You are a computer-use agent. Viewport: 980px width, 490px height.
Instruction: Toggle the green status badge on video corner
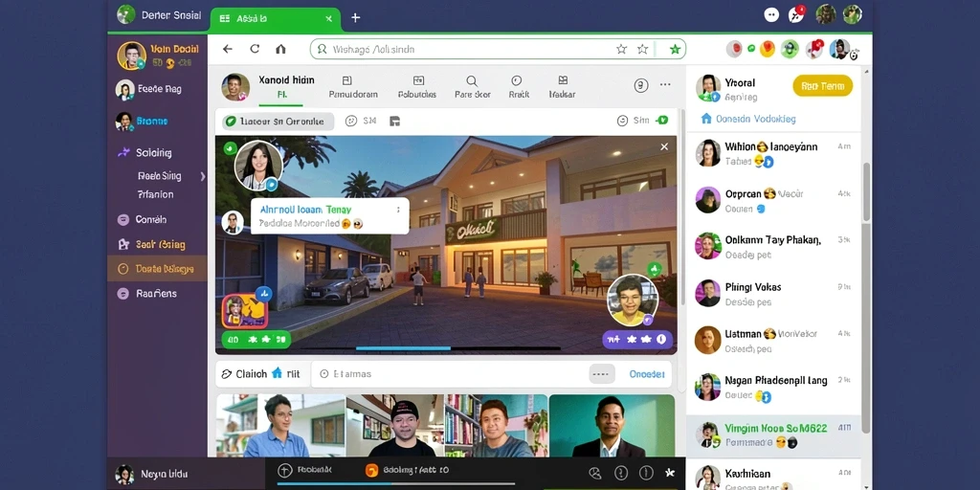coord(230,148)
